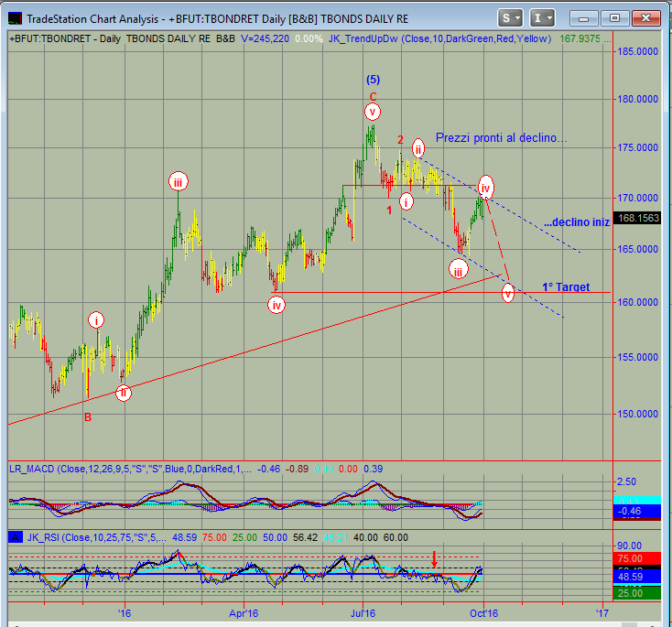Viewport: 672px width, 627px height.
Task: Click the TradeStation icon in the title bar
Action: (x=15, y=18)
